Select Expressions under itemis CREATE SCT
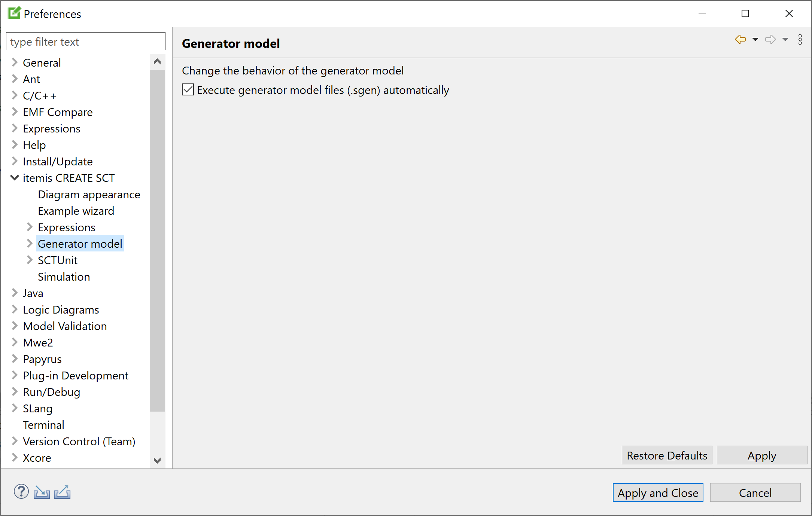This screenshot has height=516, width=812. (67, 228)
